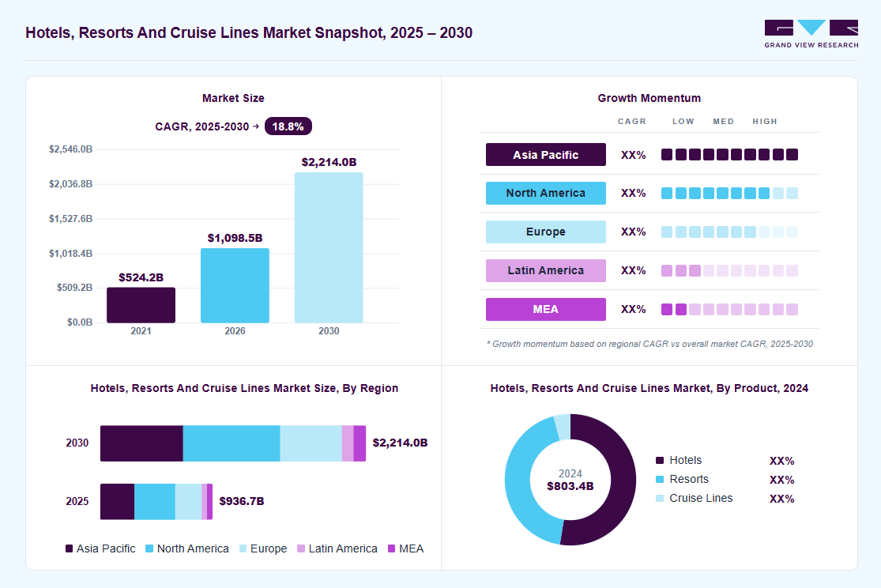Click the North America region label
The image size is (881, 588).
pyautogui.click(x=545, y=193)
